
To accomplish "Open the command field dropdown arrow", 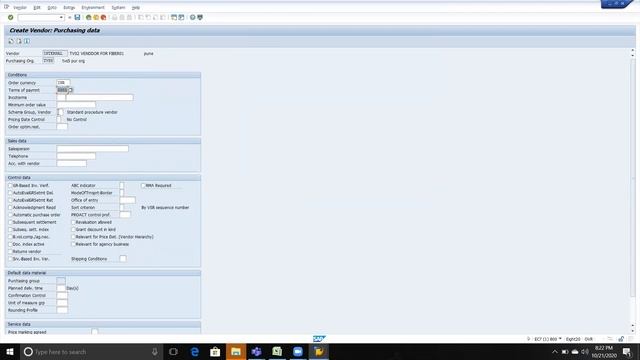I will [x=61, y=18].
